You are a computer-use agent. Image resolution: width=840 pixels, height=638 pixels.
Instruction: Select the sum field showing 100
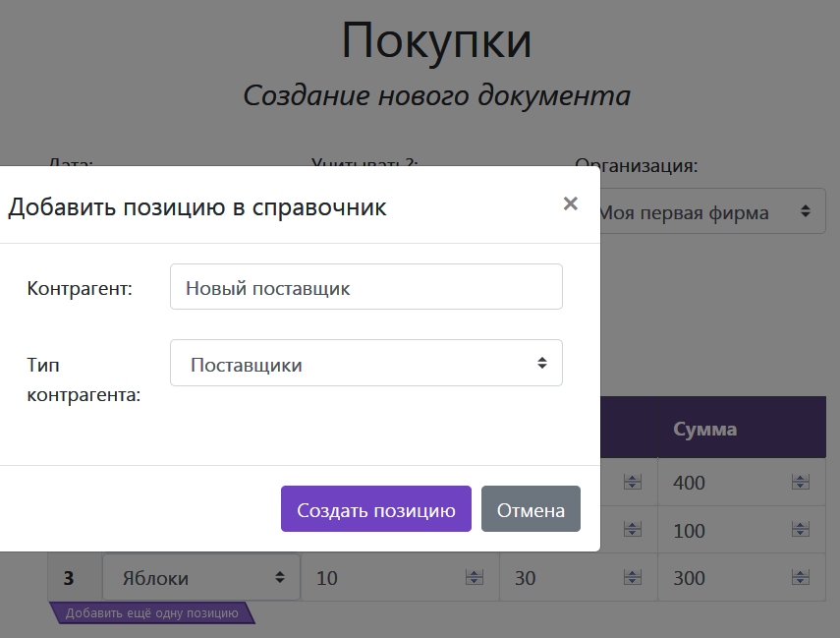(x=727, y=531)
